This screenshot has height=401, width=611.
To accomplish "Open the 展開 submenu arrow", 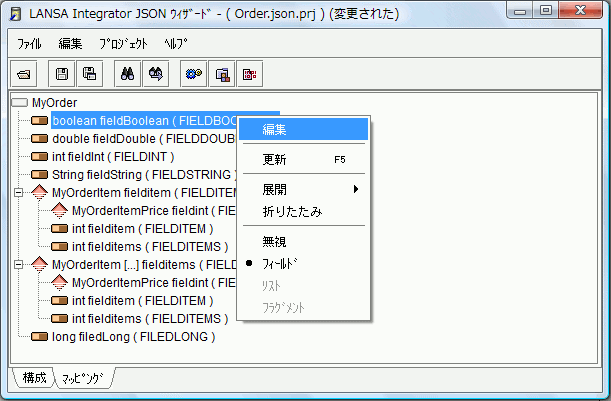I will click(x=355, y=189).
